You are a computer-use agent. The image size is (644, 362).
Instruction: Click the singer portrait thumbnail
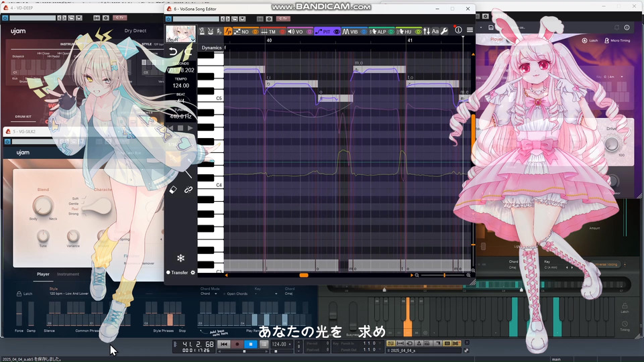180,34
